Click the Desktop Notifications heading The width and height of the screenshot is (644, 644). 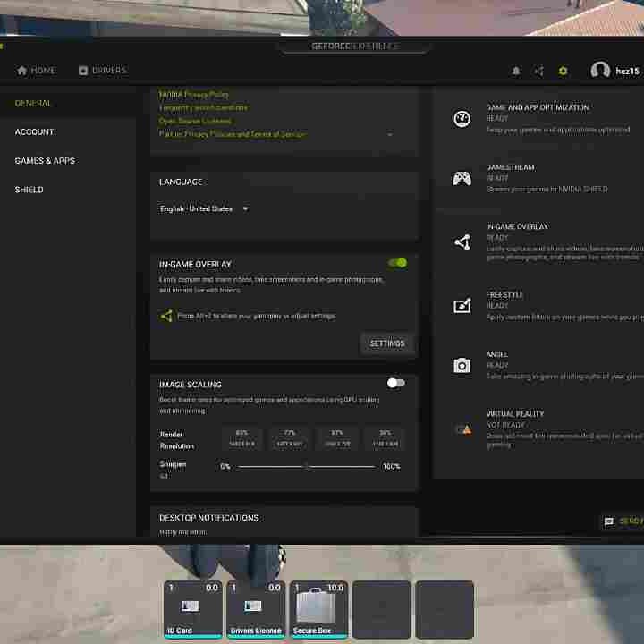tap(209, 518)
